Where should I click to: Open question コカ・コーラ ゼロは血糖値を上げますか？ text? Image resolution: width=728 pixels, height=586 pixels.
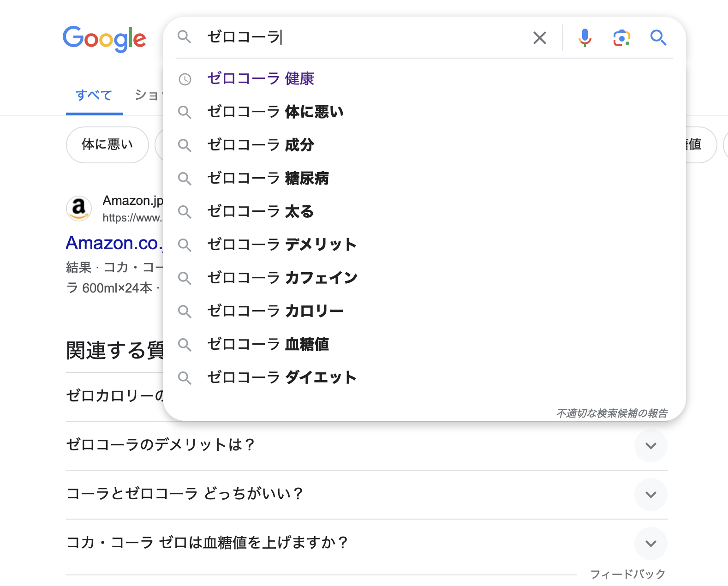(207, 543)
